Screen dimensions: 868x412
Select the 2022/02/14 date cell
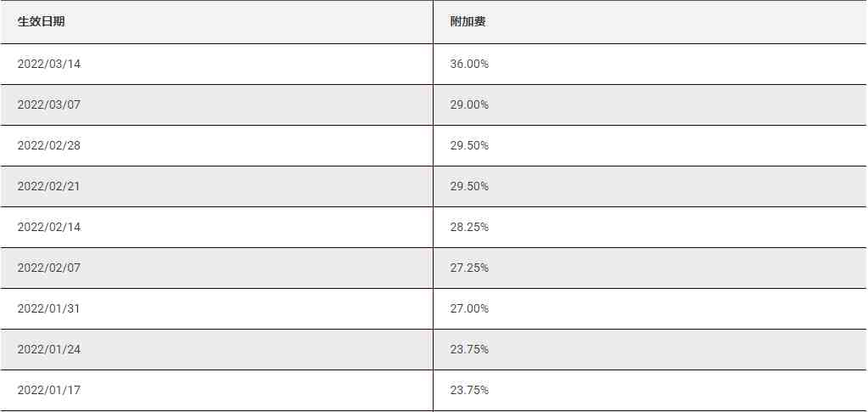pos(216,228)
